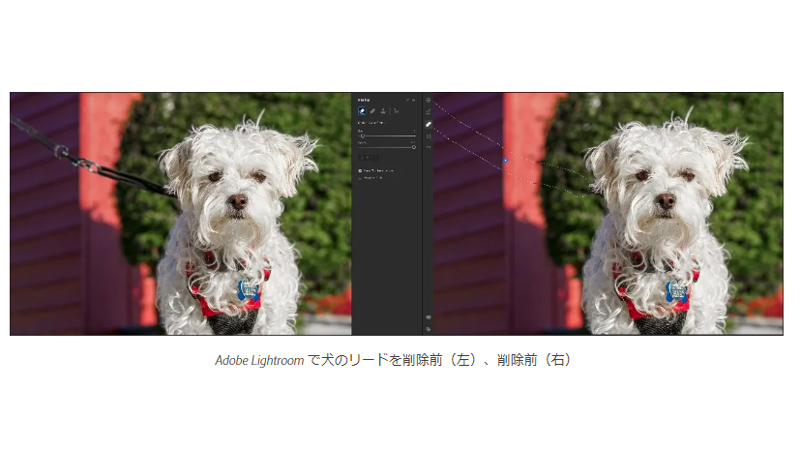The height and width of the screenshot is (450, 800).
Task: Select the Clone stamp tool
Action: click(x=383, y=111)
